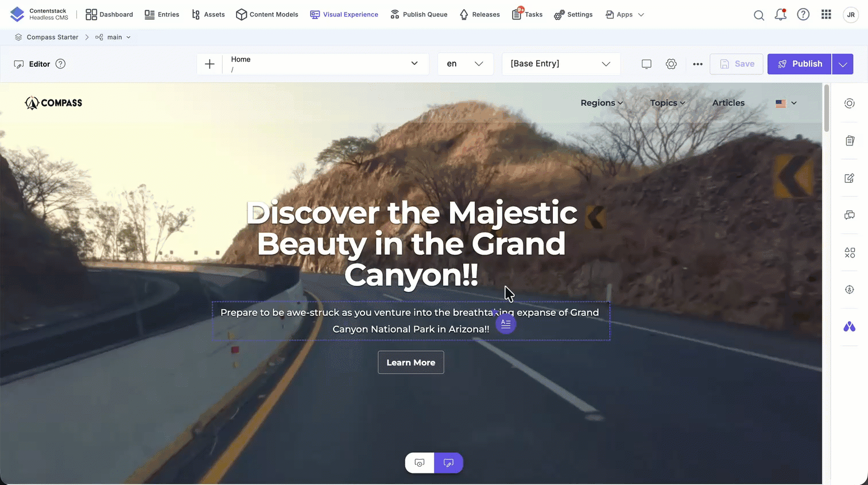Go to Releases page
The image size is (868, 485).
tap(479, 14)
